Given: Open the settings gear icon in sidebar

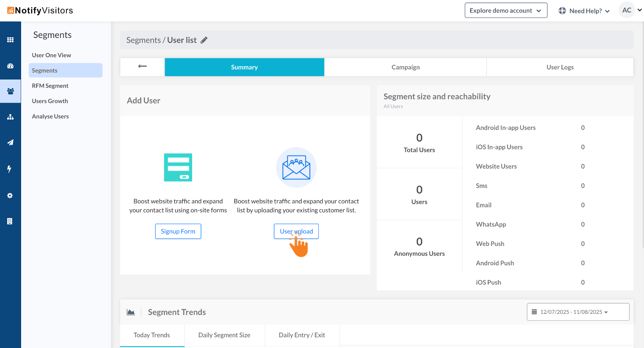Looking at the screenshot, I should point(10,195).
